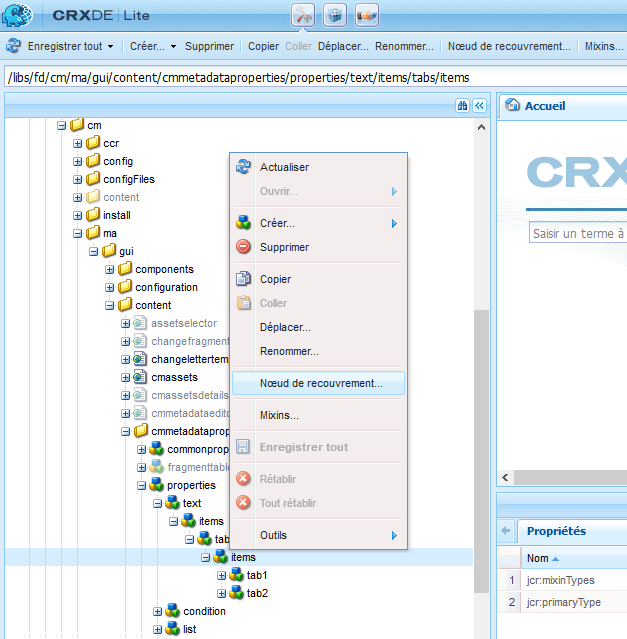Click the install folder icon
627x639 pixels.
pos(93,214)
